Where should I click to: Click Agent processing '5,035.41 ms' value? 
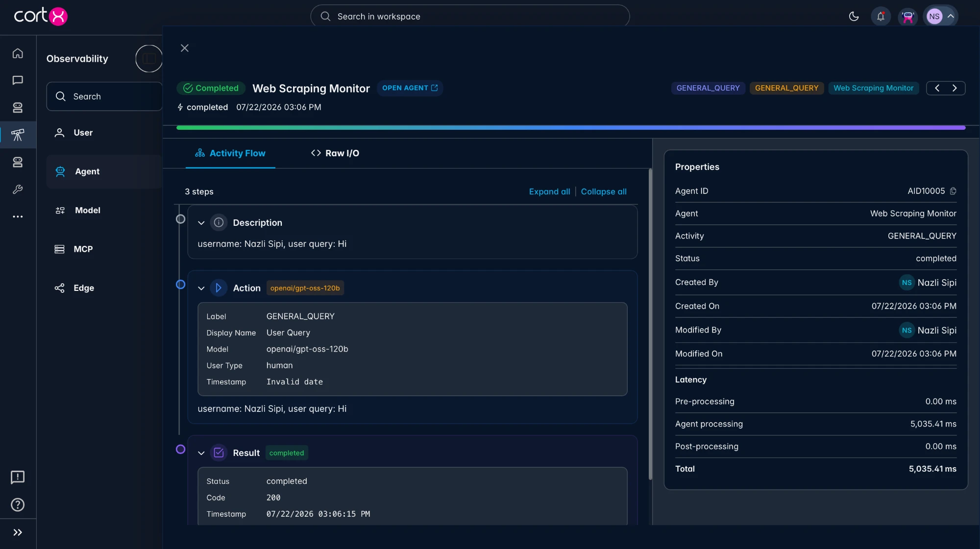[933, 424]
